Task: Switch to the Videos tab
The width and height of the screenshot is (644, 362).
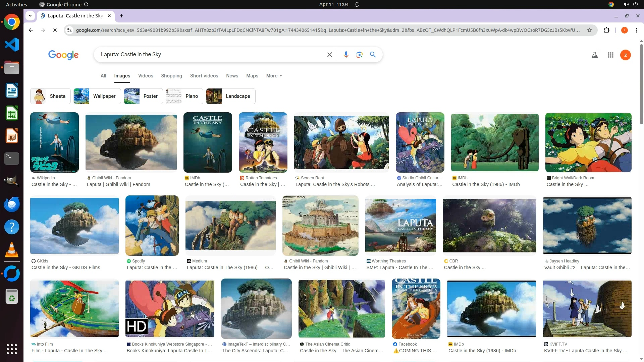Action: point(145,76)
